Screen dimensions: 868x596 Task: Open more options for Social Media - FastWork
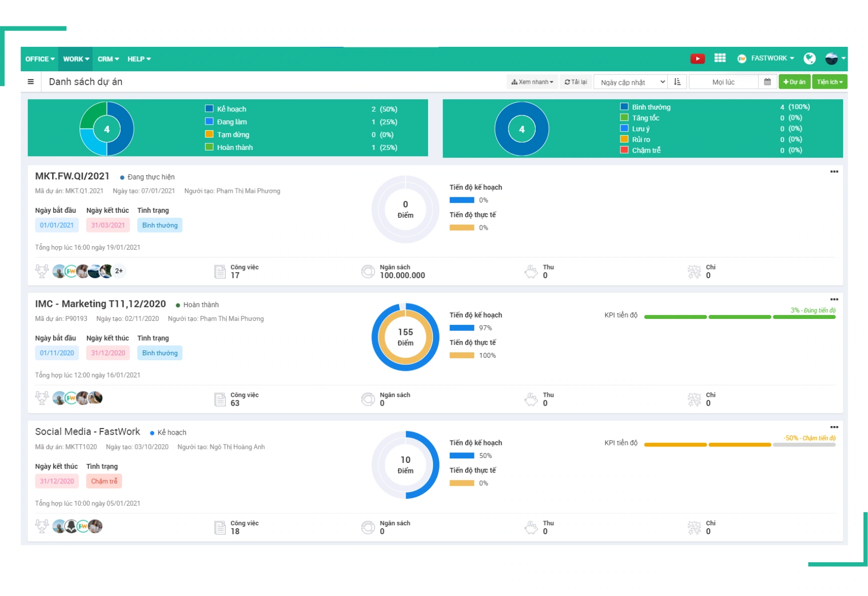(x=834, y=428)
